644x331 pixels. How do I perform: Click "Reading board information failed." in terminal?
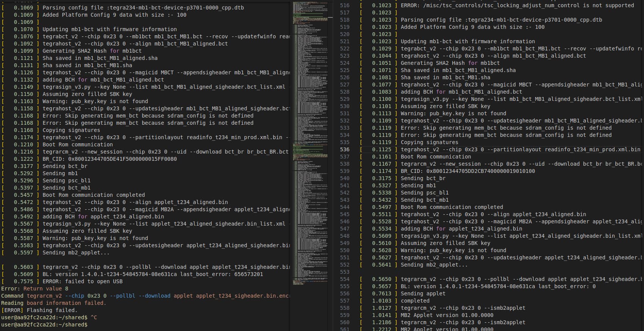[53, 303]
